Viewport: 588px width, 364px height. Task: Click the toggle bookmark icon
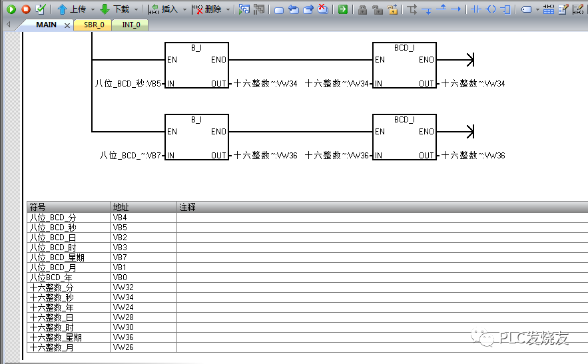pyautogui.click(x=278, y=10)
